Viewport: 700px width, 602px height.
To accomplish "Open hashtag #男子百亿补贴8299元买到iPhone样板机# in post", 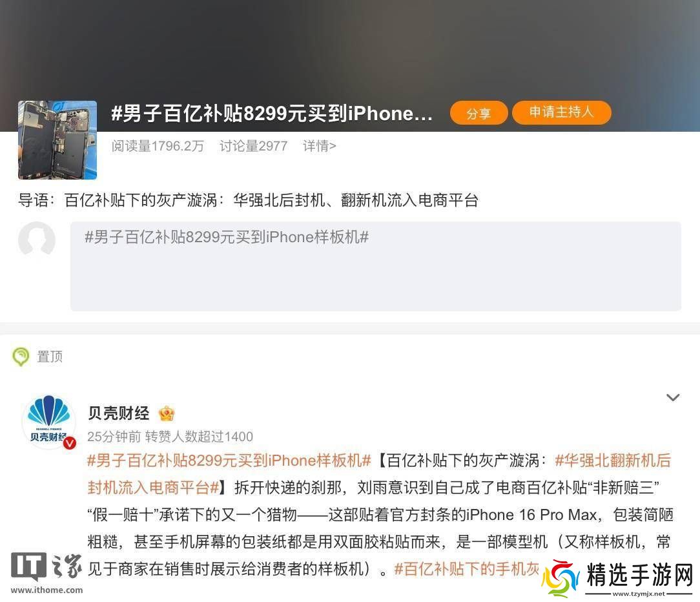I will click(x=229, y=461).
